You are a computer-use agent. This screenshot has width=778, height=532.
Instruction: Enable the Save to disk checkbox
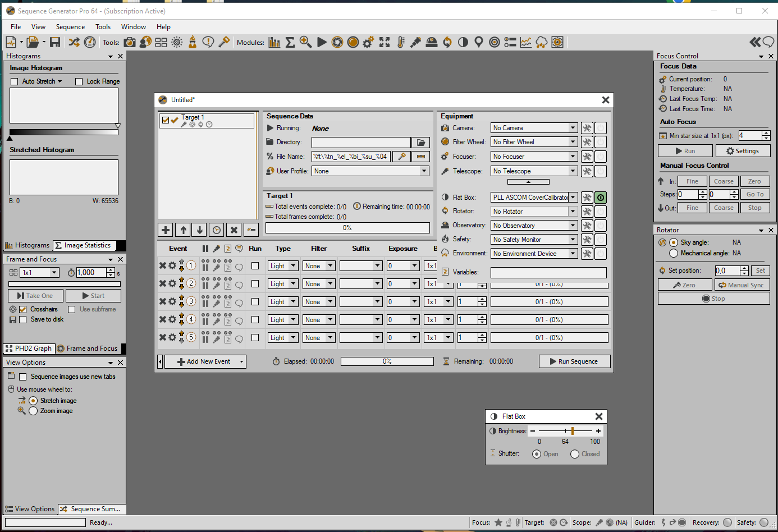(23, 319)
